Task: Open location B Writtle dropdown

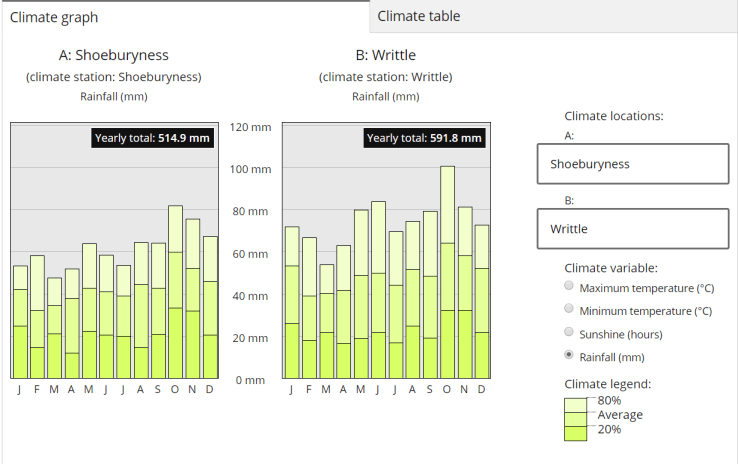Action: point(632,229)
